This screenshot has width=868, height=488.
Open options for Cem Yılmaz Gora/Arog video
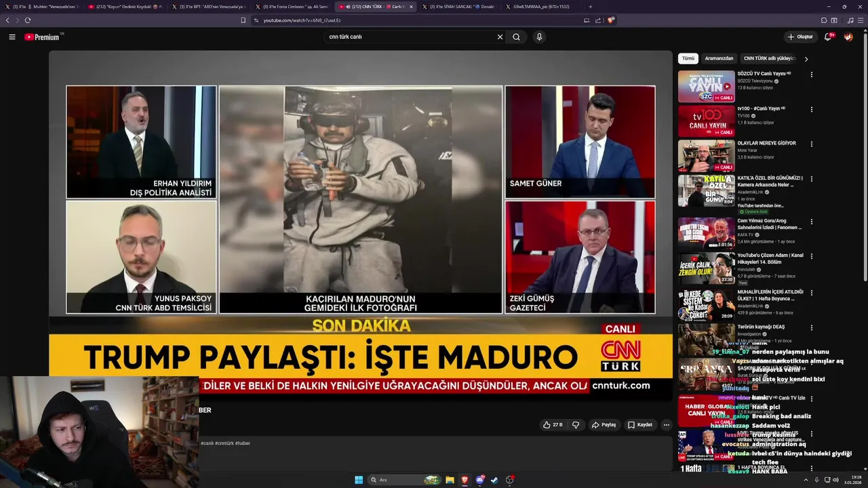(812, 221)
